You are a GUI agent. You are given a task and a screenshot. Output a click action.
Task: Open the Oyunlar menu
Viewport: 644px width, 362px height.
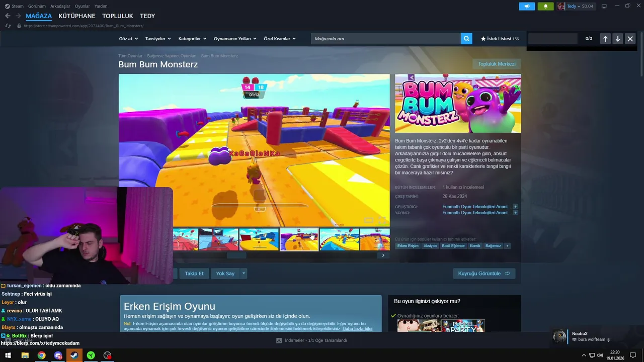(x=82, y=6)
